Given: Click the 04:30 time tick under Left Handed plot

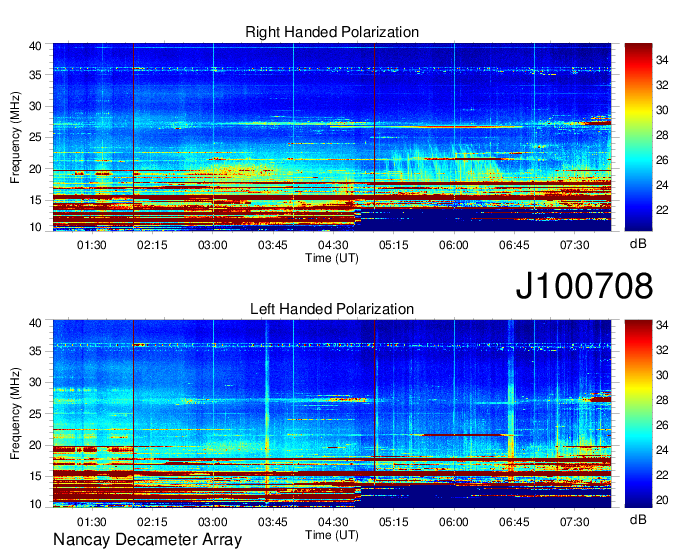Looking at the screenshot, I should (333, 522).
